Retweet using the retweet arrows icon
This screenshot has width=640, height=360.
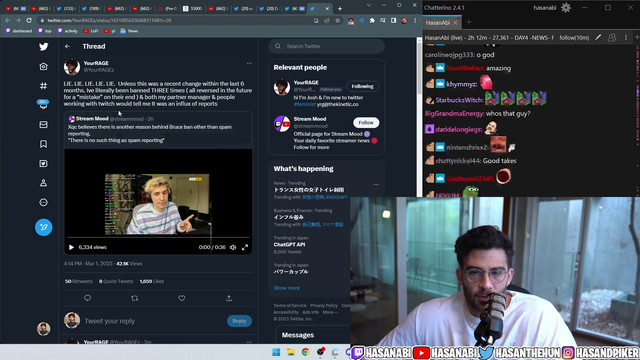135,298
